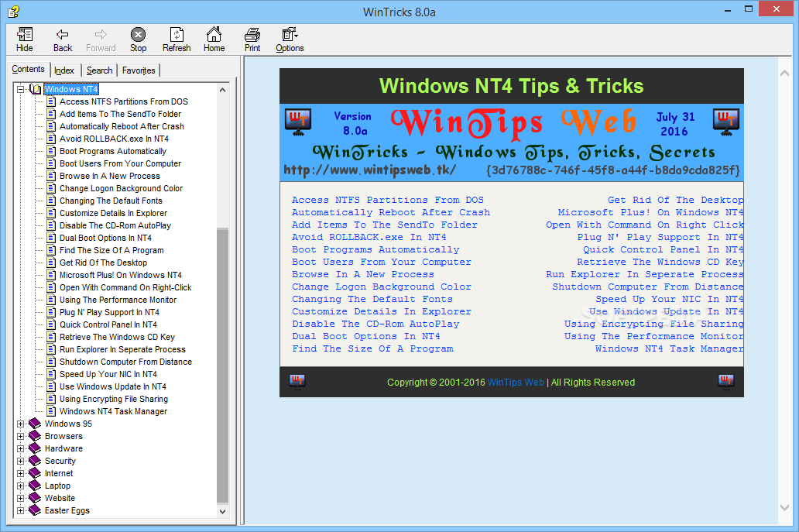
Task: Click the page pane scroll-down arrow
Action: point(785,507)
